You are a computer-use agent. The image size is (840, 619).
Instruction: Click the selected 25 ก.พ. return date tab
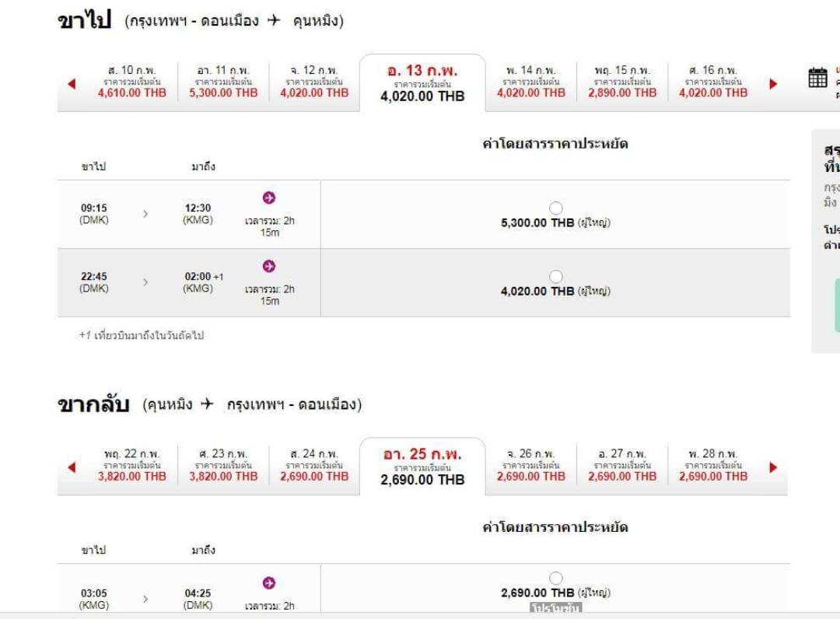click(422, 466)
